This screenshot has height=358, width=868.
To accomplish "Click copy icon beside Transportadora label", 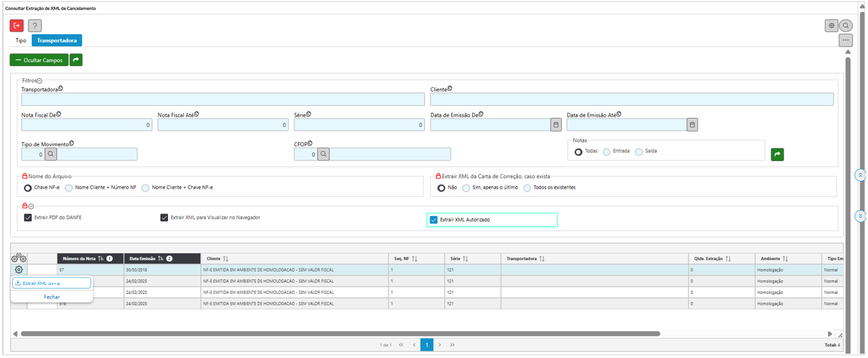I will pyautogui.click(x=60, y=88).
